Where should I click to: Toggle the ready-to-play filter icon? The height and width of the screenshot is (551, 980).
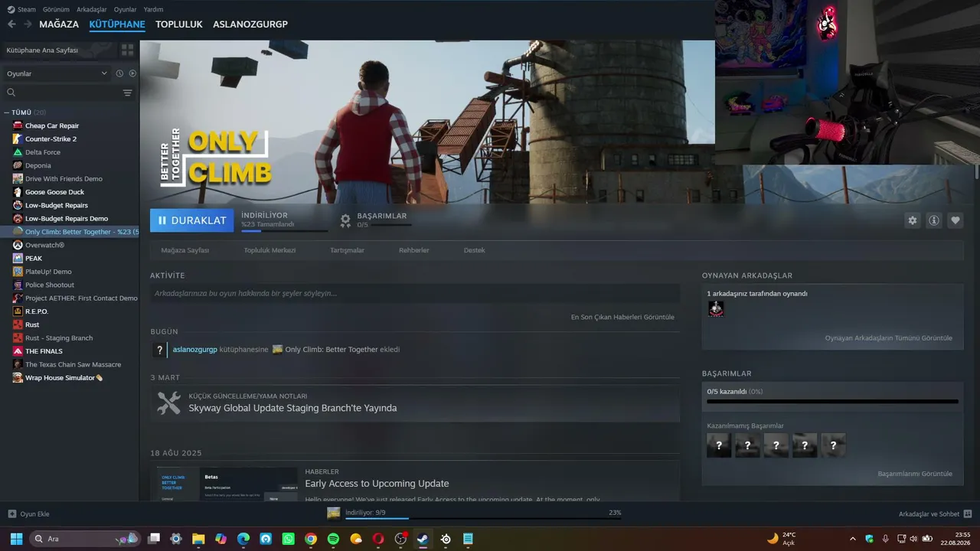coord(132,73)
